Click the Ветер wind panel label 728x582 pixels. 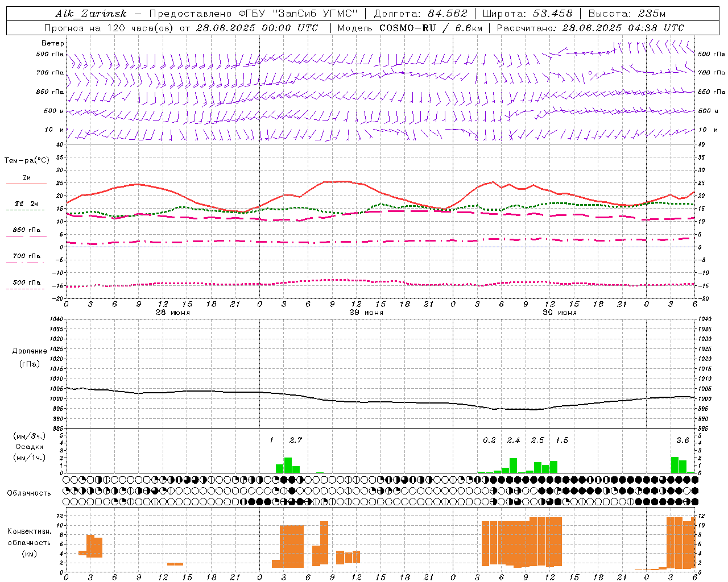click(x=53, y=43)
